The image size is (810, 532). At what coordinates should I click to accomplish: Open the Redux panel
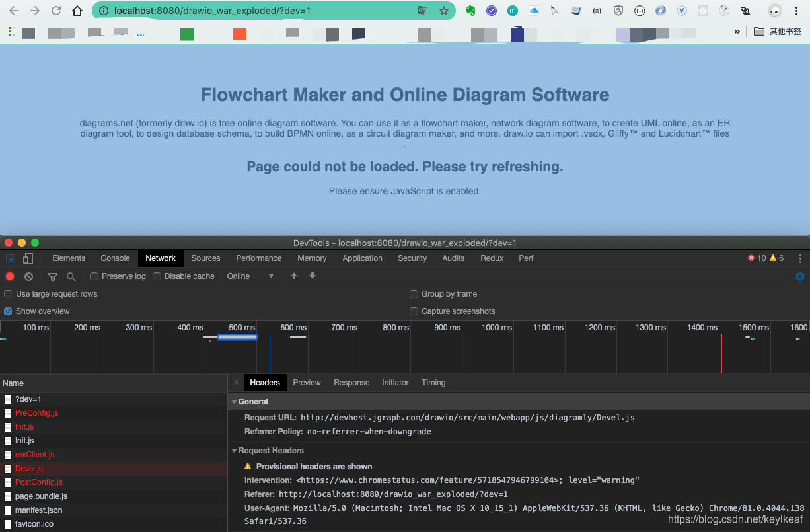tap(492, 258)
